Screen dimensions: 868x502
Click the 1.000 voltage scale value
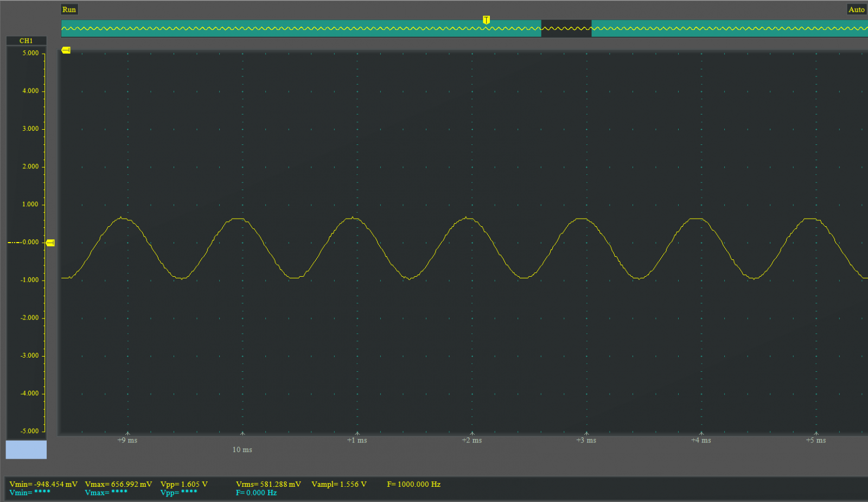click(x=30, y=204)
